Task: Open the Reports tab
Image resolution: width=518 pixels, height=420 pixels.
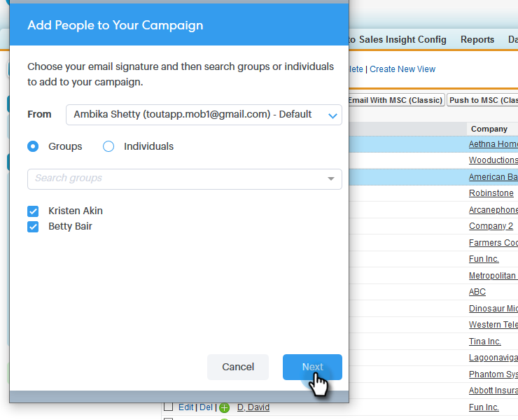Action: pyautogui.click(x=477, y=39)
